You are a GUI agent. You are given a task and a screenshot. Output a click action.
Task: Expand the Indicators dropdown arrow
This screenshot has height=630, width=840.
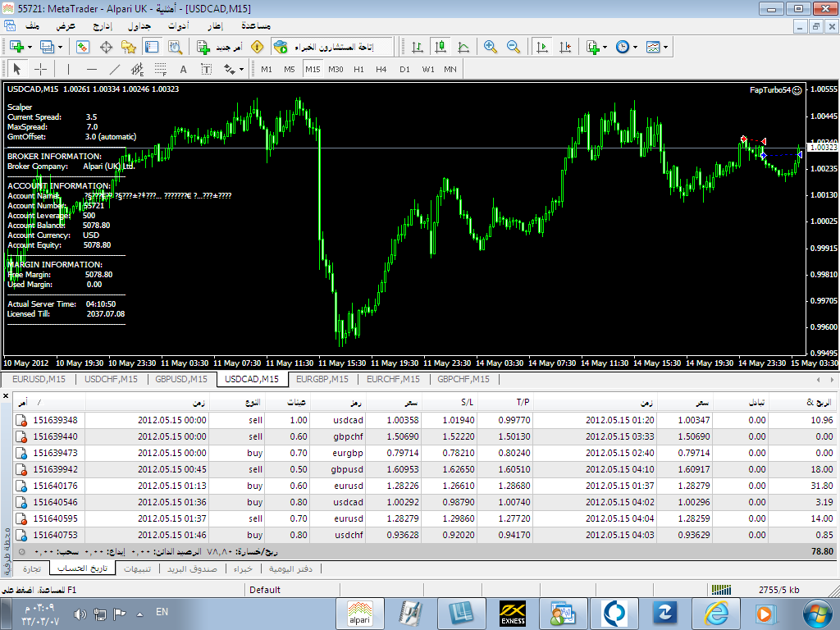coord(605,47)
